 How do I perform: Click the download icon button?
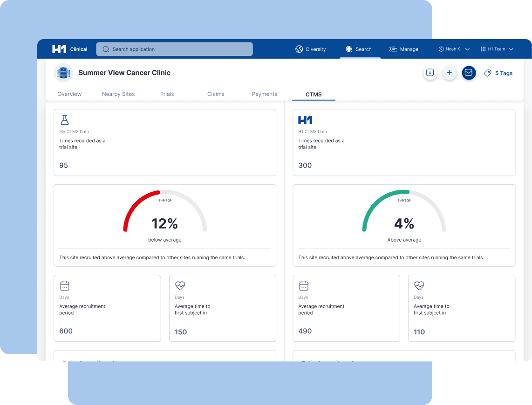[430, 73]
